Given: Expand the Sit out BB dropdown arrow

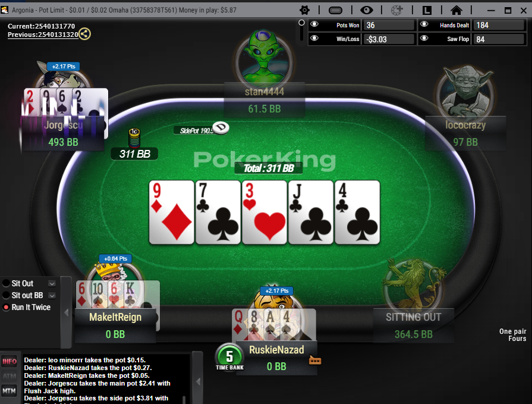Looking at the screenshot, I should click(x=52, y=295).
